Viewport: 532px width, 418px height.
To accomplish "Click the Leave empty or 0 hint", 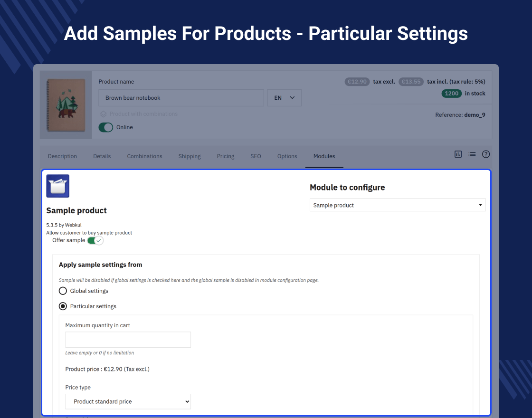I will tap(99, 353).
